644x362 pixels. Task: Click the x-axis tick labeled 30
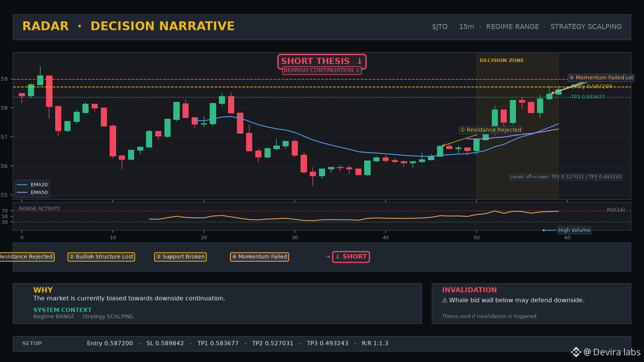[x=295, y=238]
